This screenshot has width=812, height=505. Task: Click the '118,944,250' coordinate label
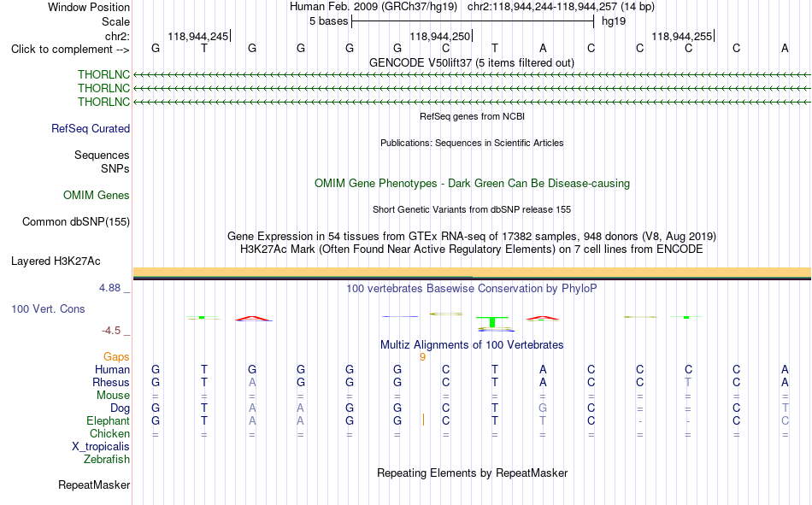[x=439, y=36]
